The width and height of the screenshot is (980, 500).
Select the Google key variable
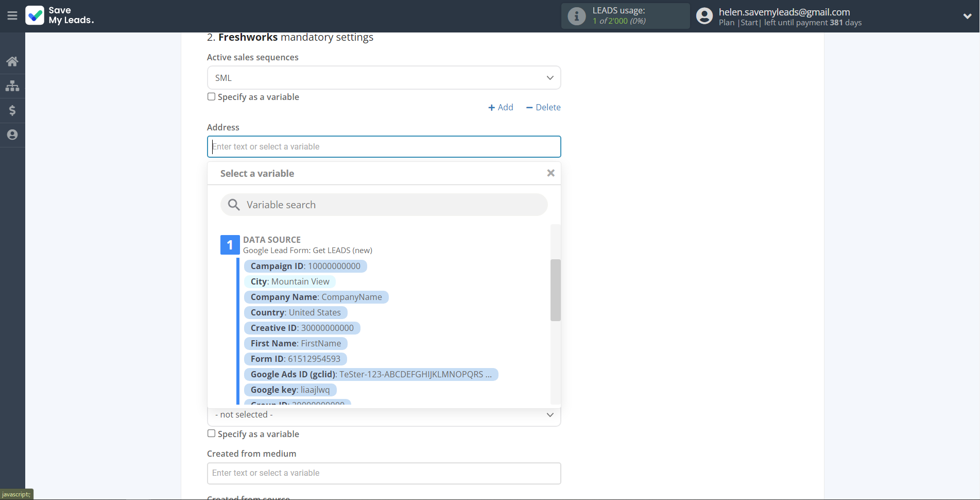(x=290, y=390)
